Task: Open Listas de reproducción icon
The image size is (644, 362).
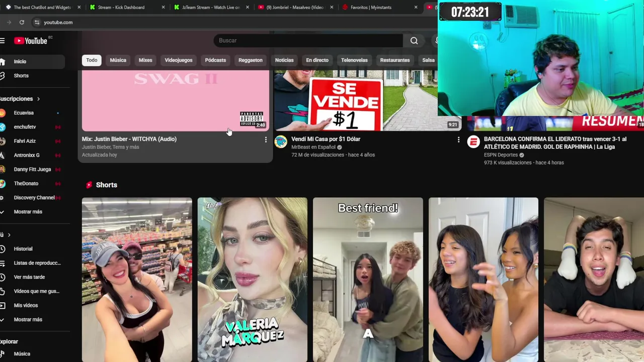Action: pos(3,263)
